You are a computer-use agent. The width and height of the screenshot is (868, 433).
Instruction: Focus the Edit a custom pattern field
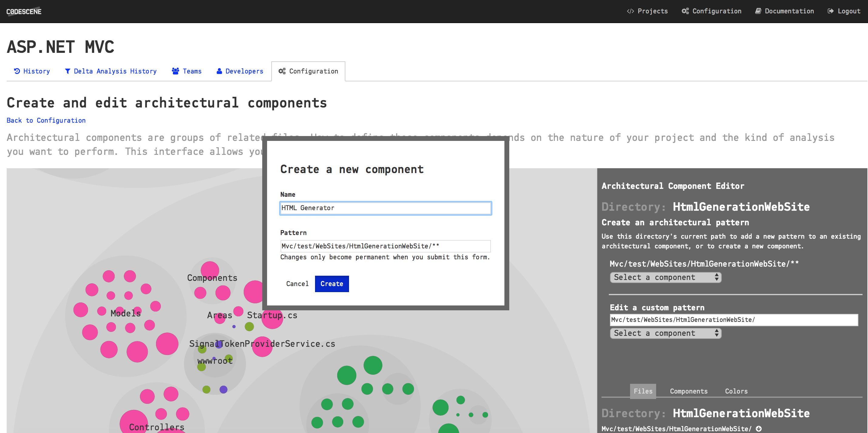pyautogui.click(x=734, y=320)
